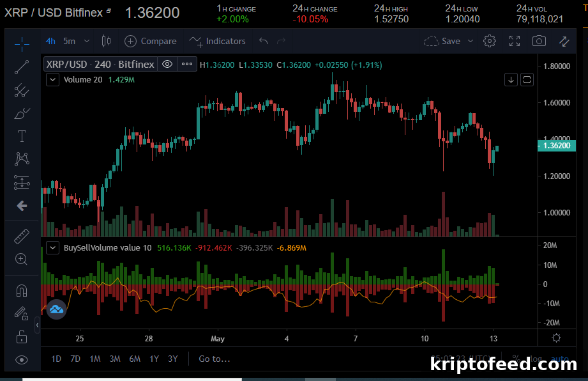588x381 pixels.
Task: Click the 24H VOL value 79,118,021
Action: [539, 19]
